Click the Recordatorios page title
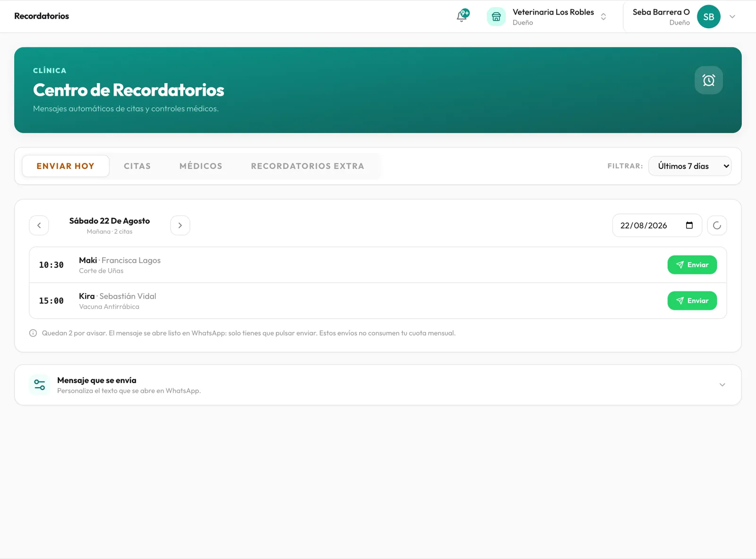 pyautogui.click(x=42, y=16)
